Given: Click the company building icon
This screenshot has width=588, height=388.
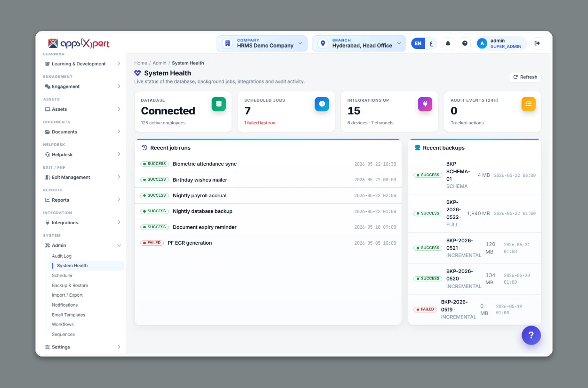Looking at the screenshot, I should click(x=227, y=43).
